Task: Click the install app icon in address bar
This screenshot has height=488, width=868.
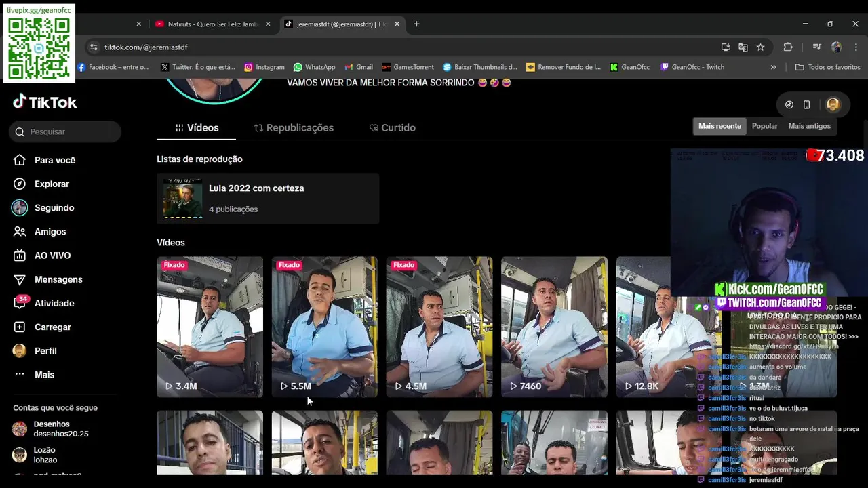Action: (726, 47)
